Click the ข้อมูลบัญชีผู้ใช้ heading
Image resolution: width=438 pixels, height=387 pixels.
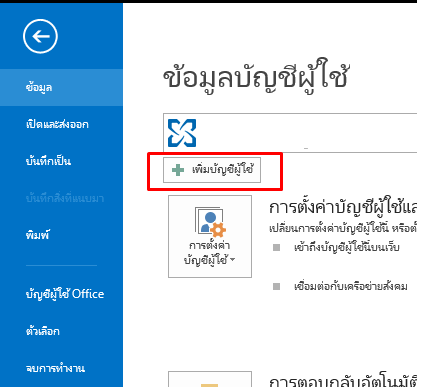(x=256, y=77)
